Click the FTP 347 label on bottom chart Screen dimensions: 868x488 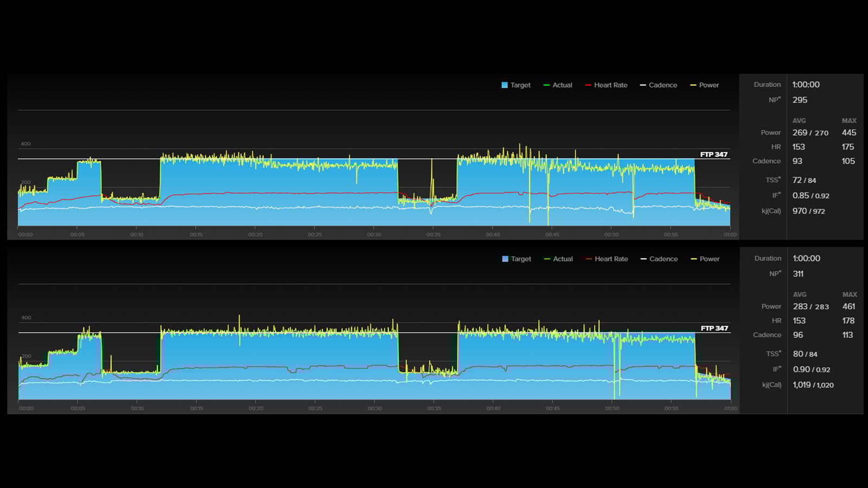coord(714,329)
